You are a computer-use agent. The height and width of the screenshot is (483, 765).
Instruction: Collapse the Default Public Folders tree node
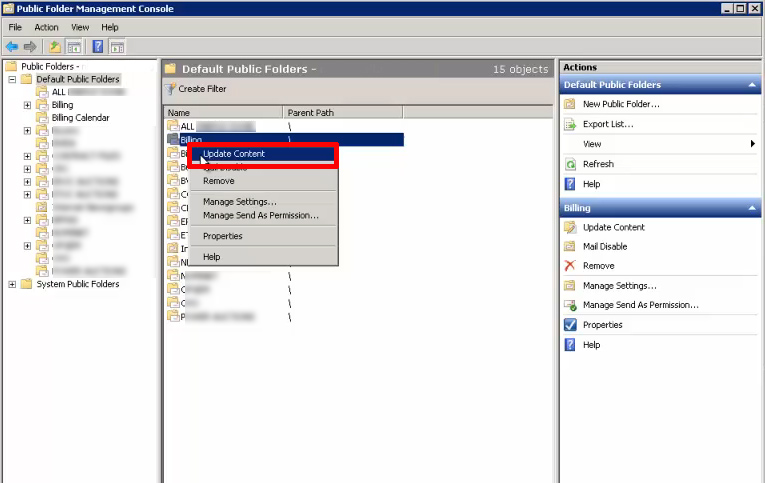click(12, 79)
